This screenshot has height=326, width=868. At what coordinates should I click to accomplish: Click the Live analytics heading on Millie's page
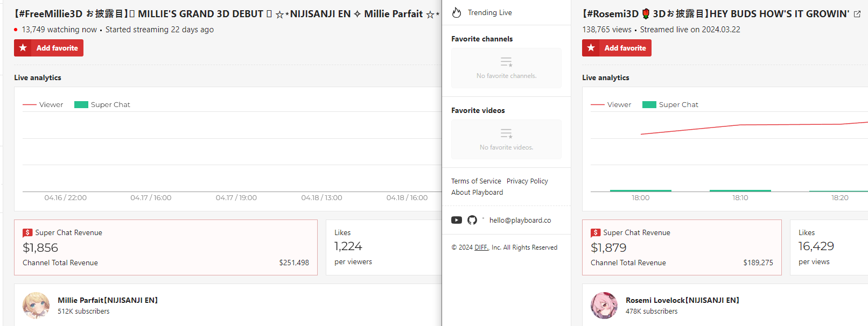[x=38, y=77]
